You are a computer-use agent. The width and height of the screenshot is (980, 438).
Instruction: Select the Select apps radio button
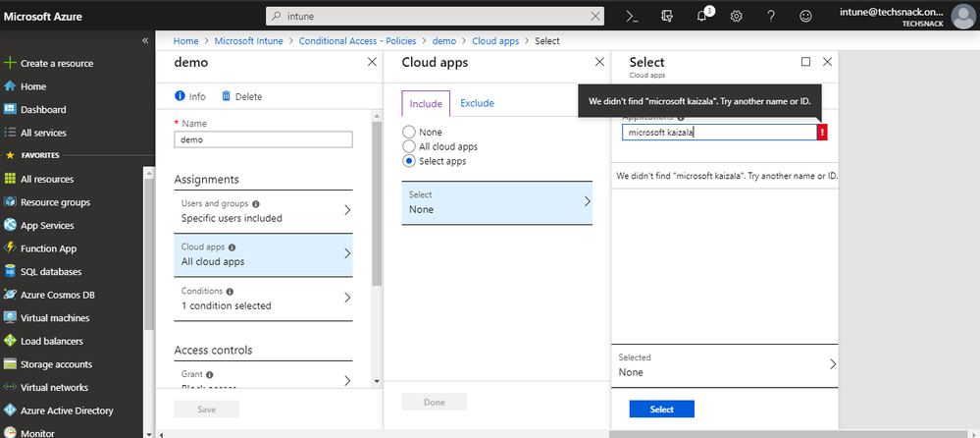409,161
